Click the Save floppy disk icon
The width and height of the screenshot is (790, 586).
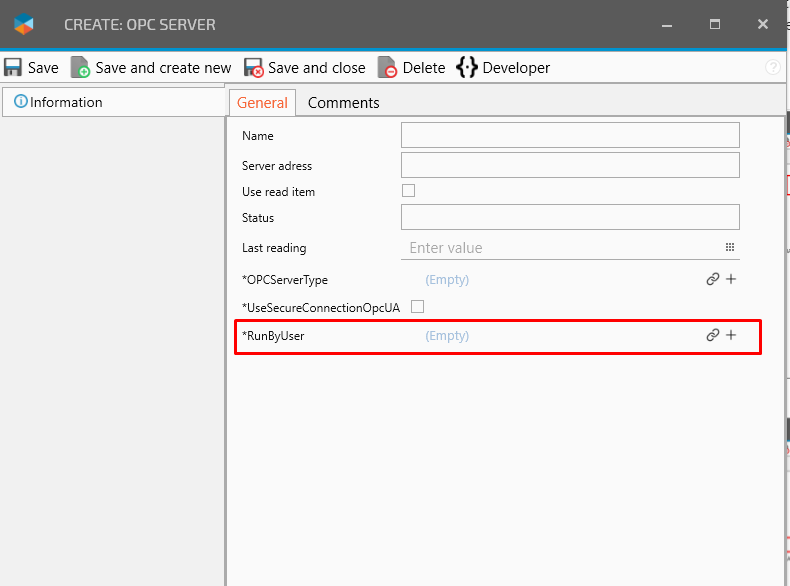coord(13,68)
